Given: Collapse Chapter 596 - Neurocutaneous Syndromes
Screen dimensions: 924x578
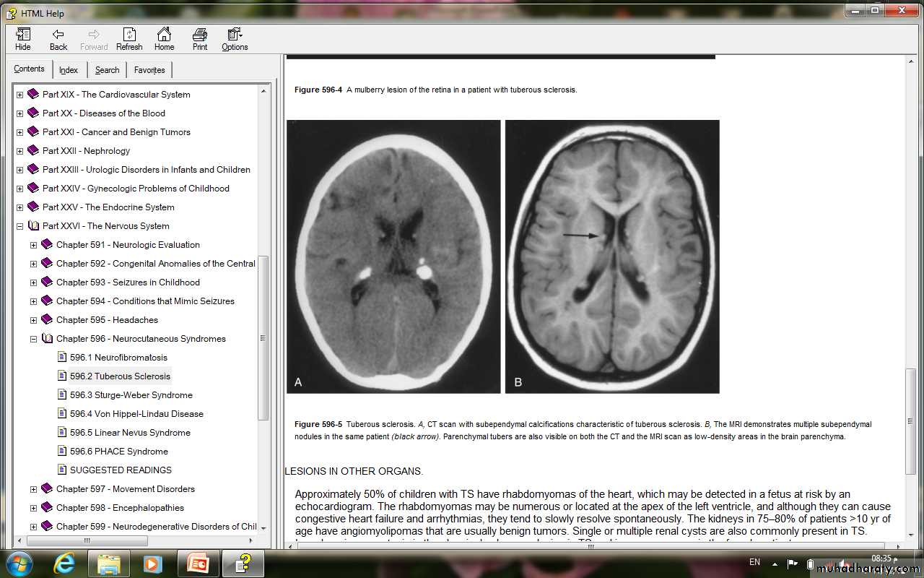Looking at the screenshot, I should click(33, 339).
